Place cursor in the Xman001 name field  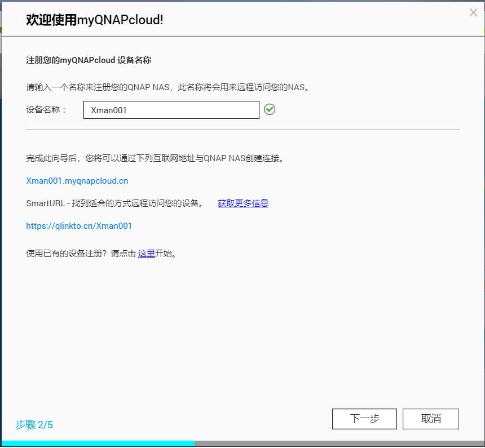(x=171, y=110)
